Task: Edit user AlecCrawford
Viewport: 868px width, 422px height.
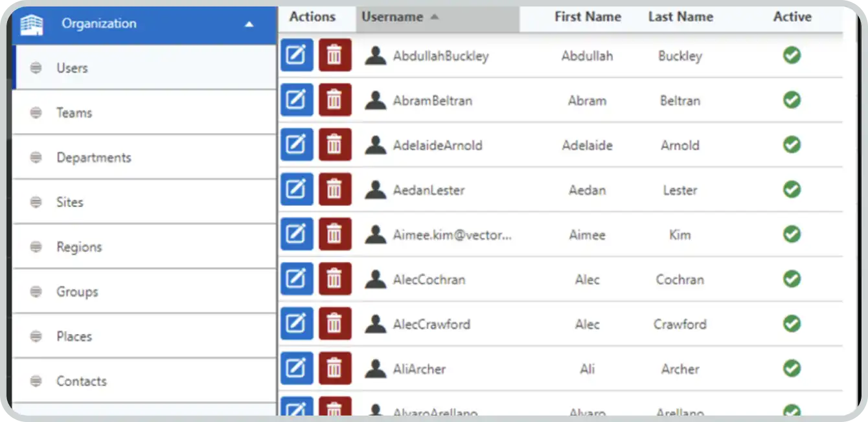Action: [x=297, y=323]
